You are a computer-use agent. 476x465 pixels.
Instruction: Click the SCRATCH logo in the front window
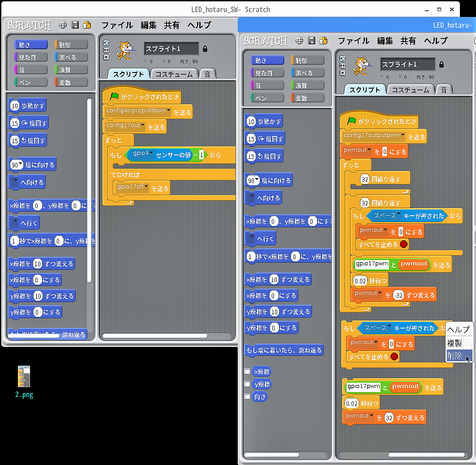click(266, 41)
